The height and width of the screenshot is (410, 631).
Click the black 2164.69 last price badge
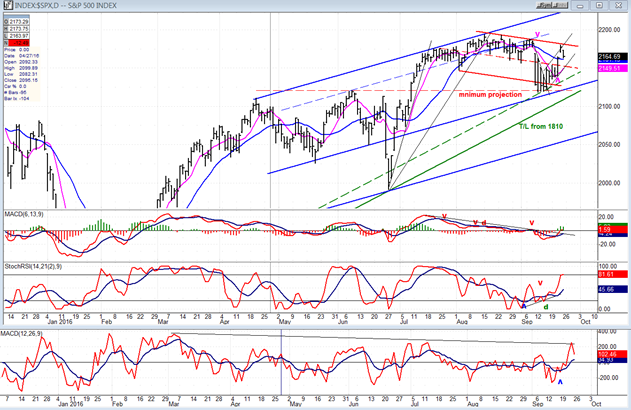[612, 57]
